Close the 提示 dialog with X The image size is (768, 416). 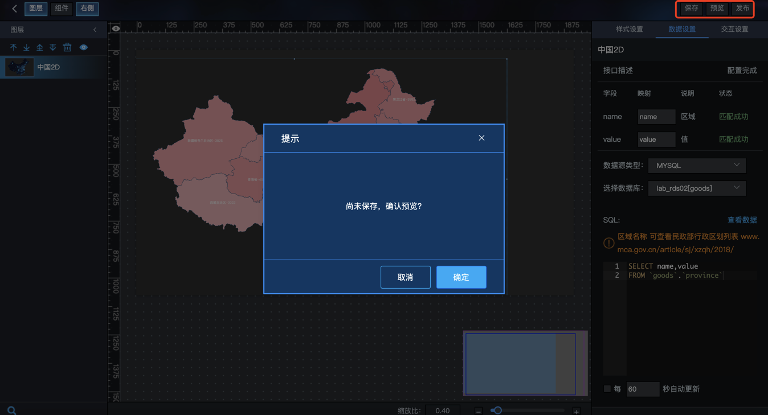481,138
